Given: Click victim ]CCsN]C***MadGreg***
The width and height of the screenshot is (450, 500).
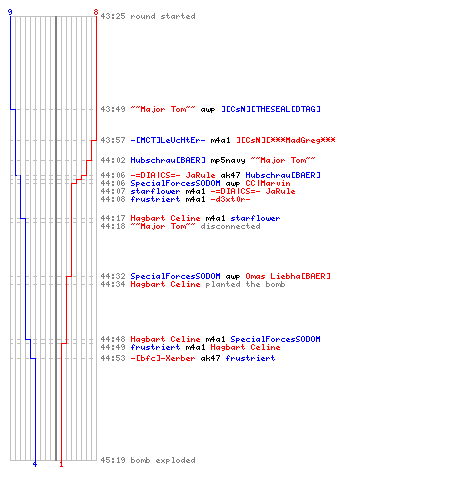Looking at the screenshot, I should pyautogui.click(x=286, y=140).
